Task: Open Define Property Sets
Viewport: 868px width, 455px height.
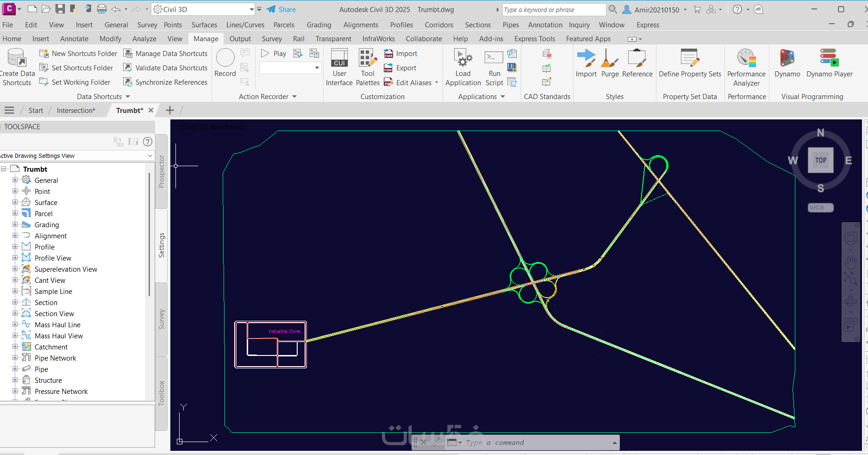Action: pyautogui.click(x=690, y=63)
